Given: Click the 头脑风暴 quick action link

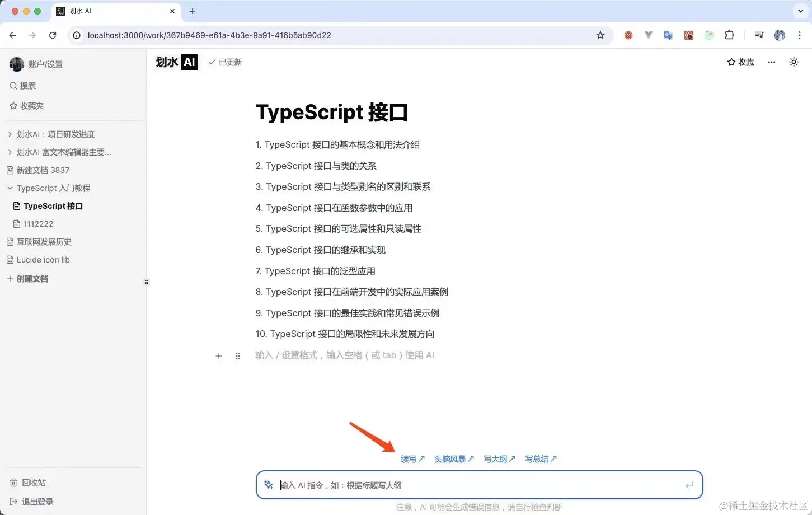Looking at the screenshot, I should [x=454, y=459].
